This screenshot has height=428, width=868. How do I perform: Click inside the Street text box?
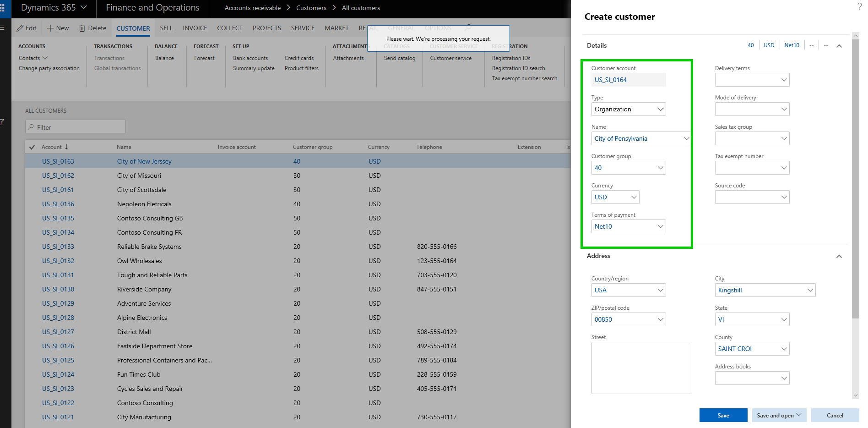pos(641,368)
